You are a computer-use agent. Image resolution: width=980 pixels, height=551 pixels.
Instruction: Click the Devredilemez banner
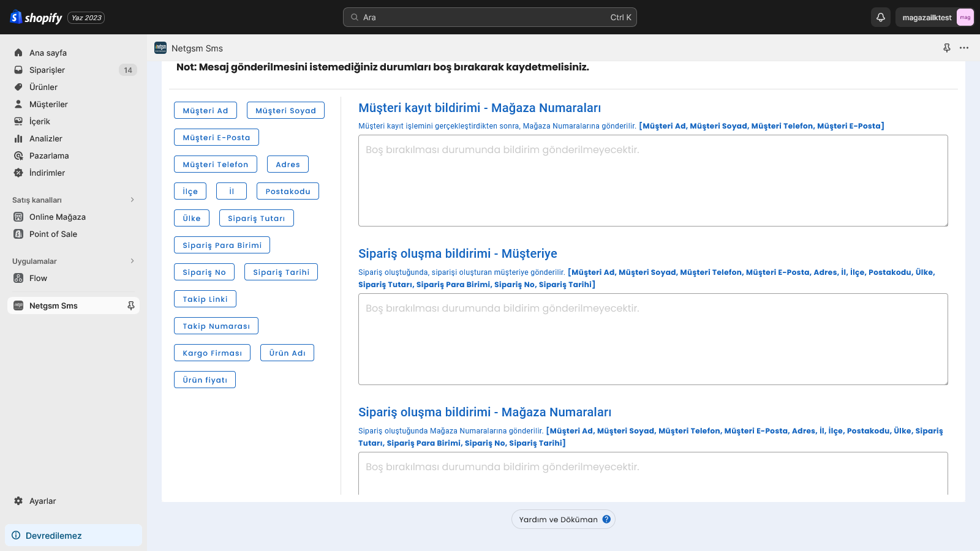coord(73,535)
